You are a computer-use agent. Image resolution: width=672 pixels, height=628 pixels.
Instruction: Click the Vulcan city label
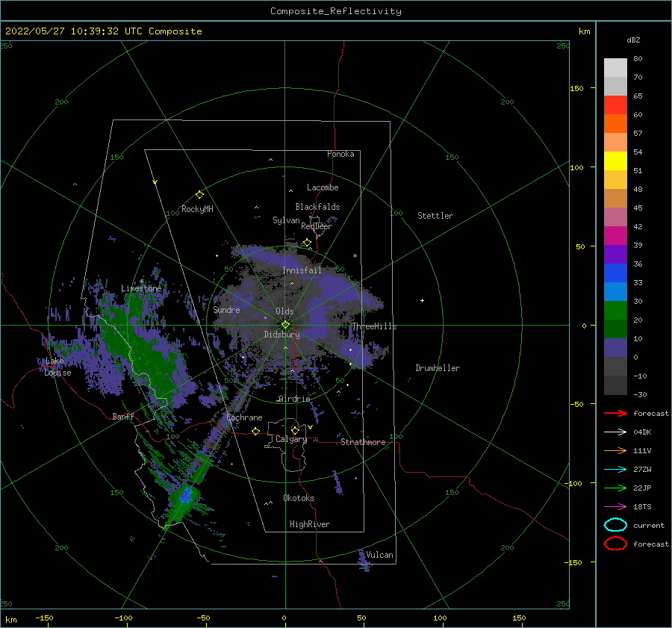379,555
